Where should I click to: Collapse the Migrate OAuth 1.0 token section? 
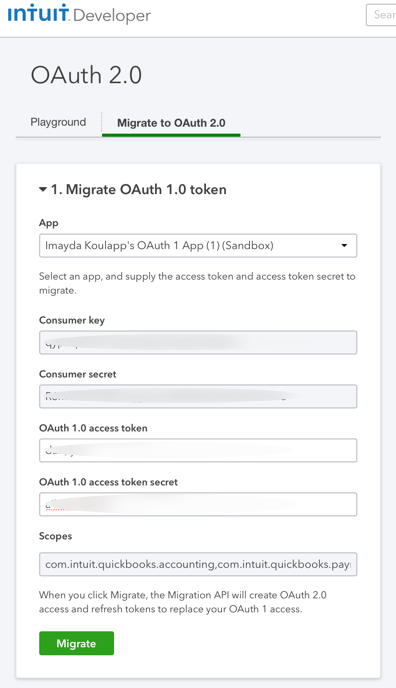(x=133, y=190)
